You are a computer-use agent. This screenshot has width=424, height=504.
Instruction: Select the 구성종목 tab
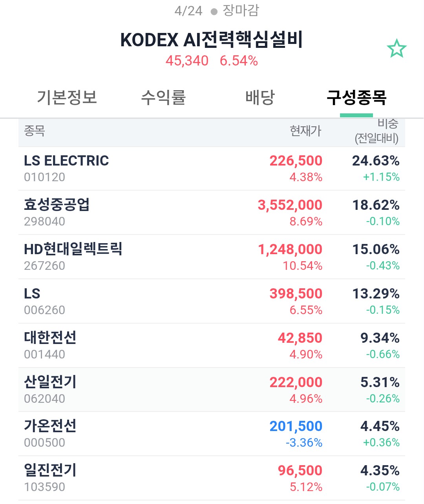(x=356, y=97)
